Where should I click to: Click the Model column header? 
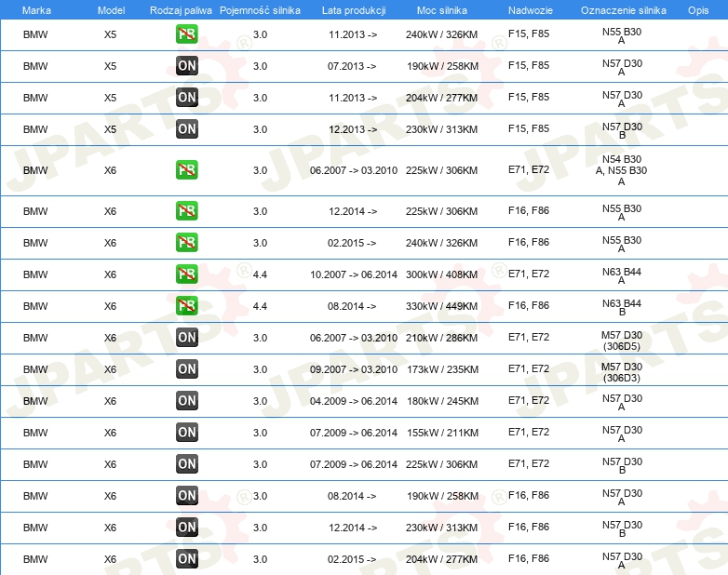pos(111,10)
